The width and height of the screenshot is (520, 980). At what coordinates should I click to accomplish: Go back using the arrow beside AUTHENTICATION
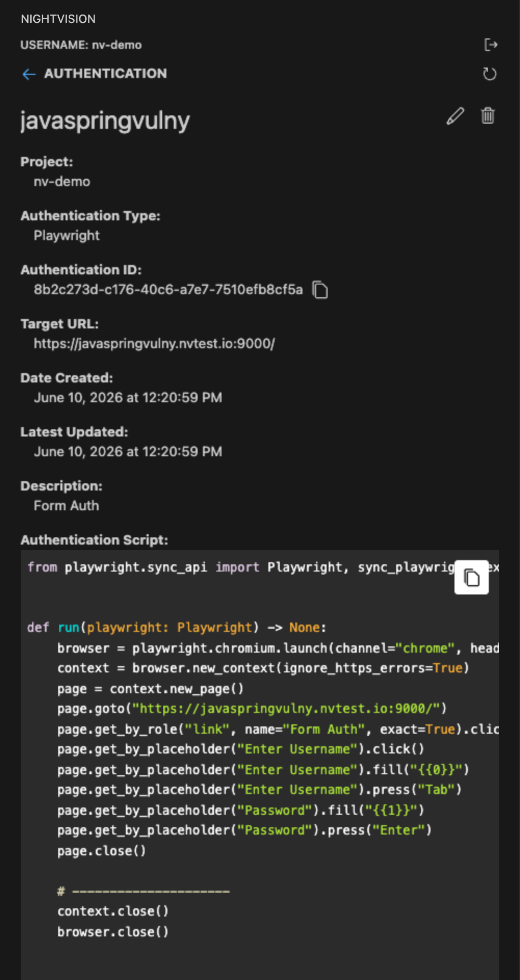(29, 74)
